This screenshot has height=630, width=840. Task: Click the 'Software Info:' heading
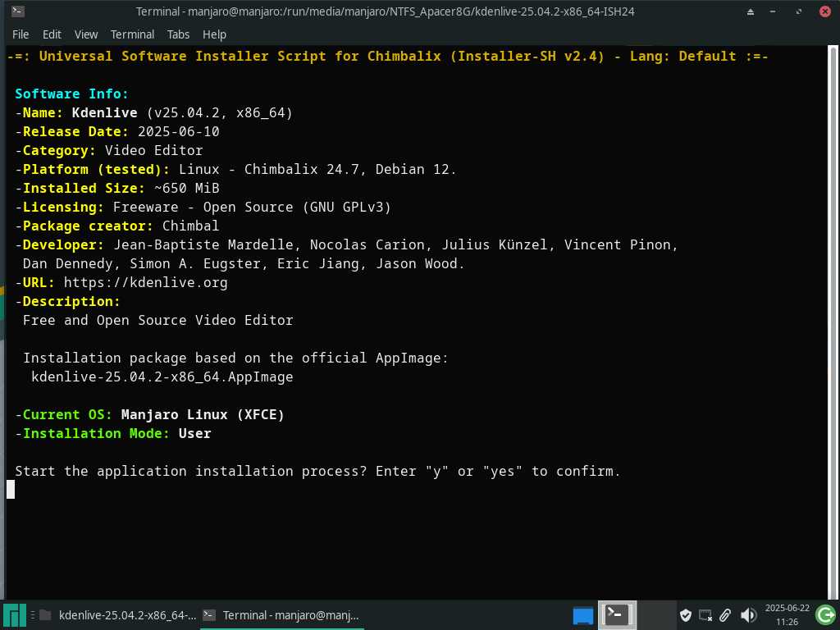click(x=72, y=94)
